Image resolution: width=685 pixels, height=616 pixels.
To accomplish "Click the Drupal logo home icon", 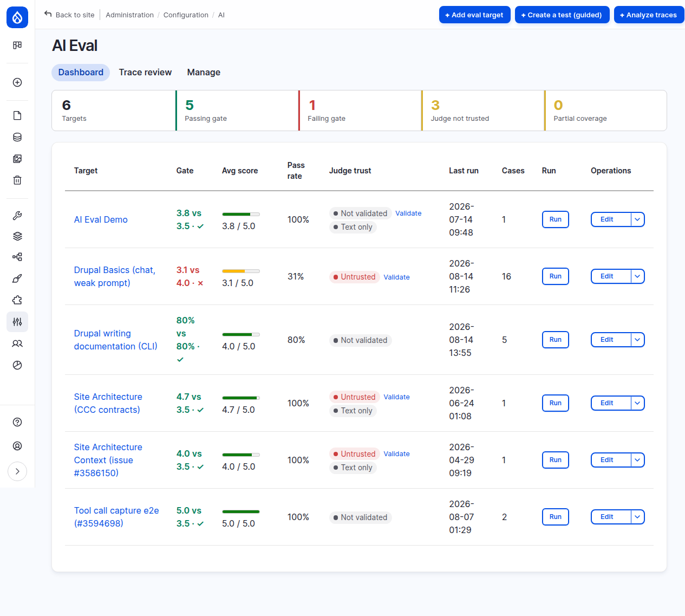I will coord(17,17).
